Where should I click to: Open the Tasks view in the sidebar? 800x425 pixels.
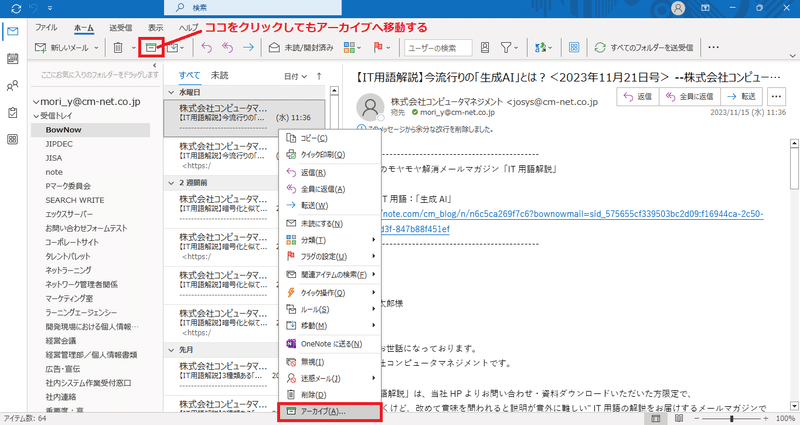[13, 113]
